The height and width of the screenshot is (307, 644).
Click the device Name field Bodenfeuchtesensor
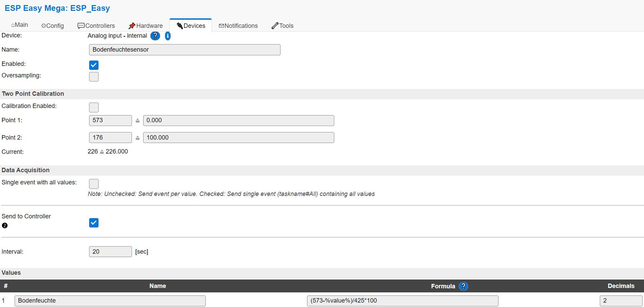[x=185, y=50]
